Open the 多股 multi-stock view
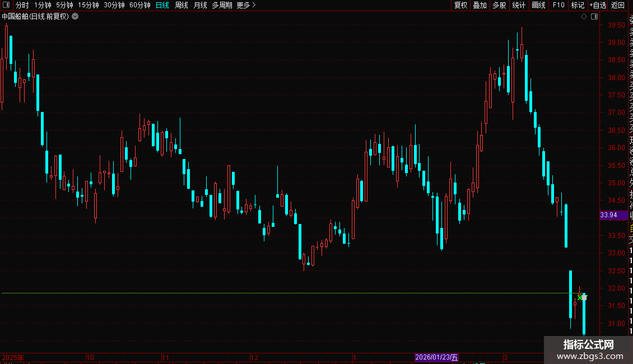The width and height of the screenshot is (633, 364). point(499,5)
